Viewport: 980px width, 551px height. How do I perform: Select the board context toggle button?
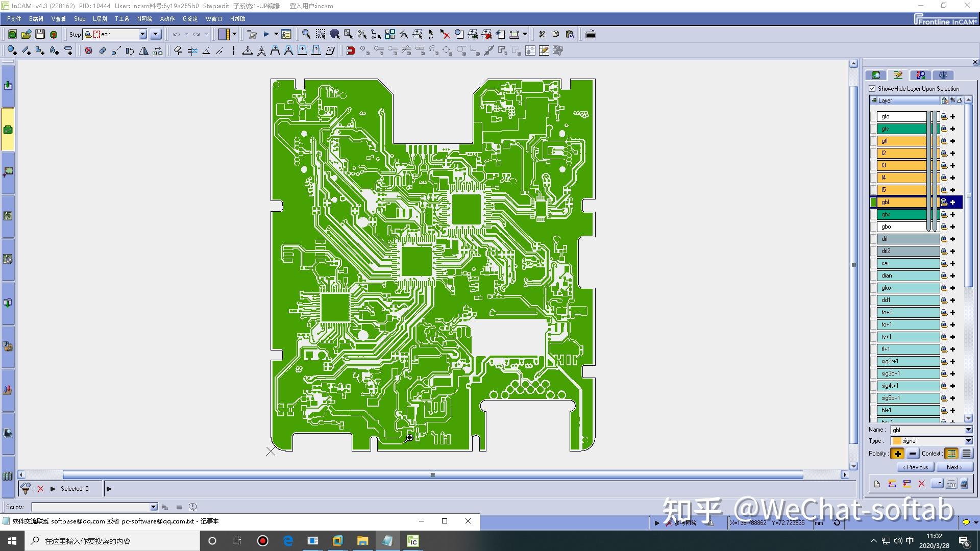pos(951,453)
